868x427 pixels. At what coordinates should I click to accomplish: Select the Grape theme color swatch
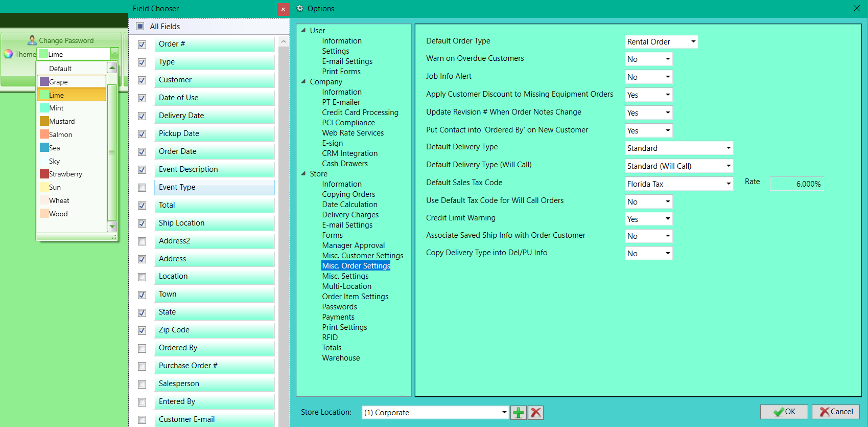(44, 81)
